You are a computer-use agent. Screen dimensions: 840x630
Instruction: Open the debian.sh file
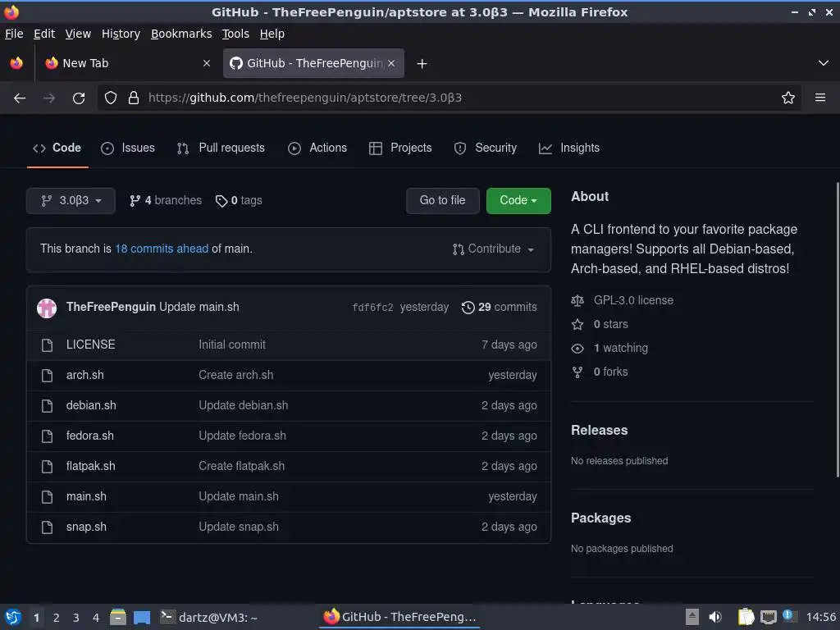point(91,405)
